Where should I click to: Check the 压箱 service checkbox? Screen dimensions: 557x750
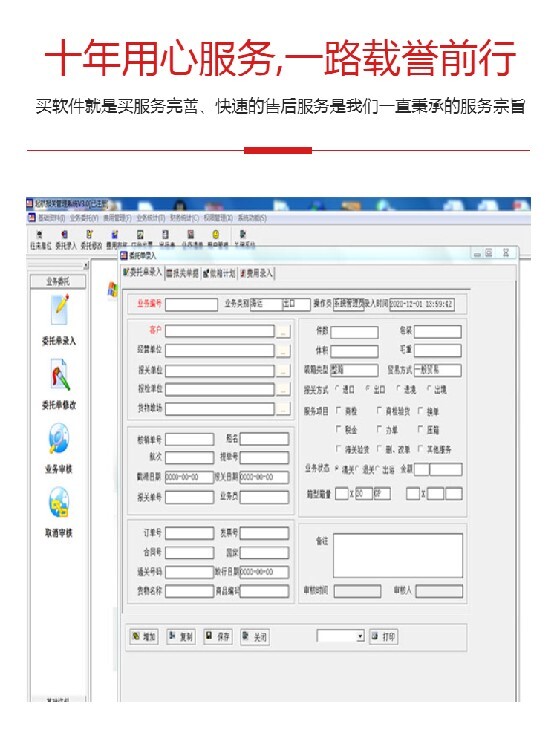click(x=421, y=429)
